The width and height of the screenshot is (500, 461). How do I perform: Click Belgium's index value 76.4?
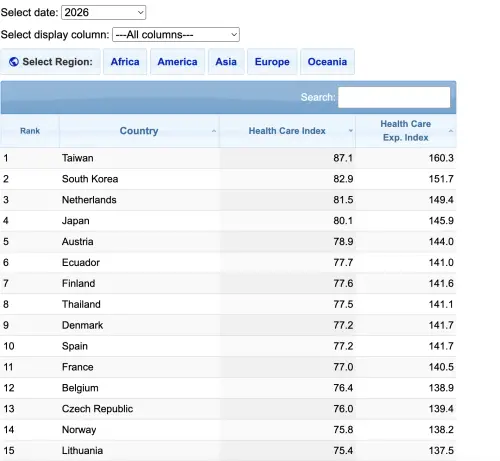343,388
